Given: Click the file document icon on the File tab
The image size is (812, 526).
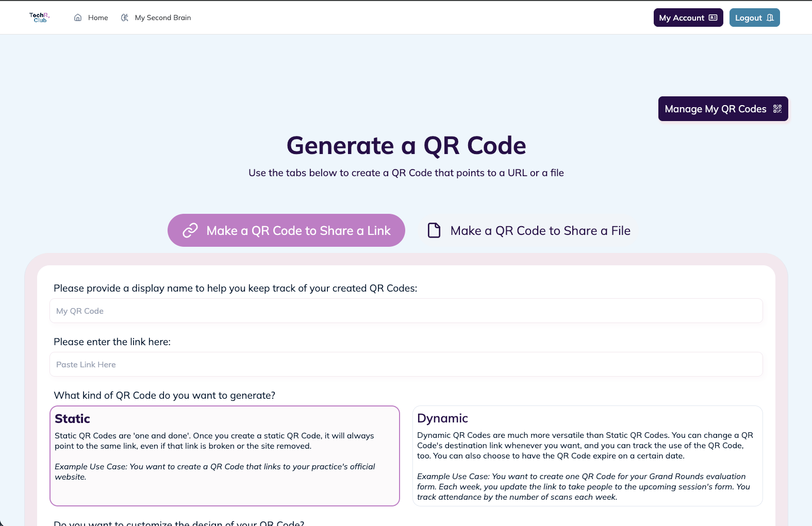Looking at the screenshot, I should coord(434,230).
